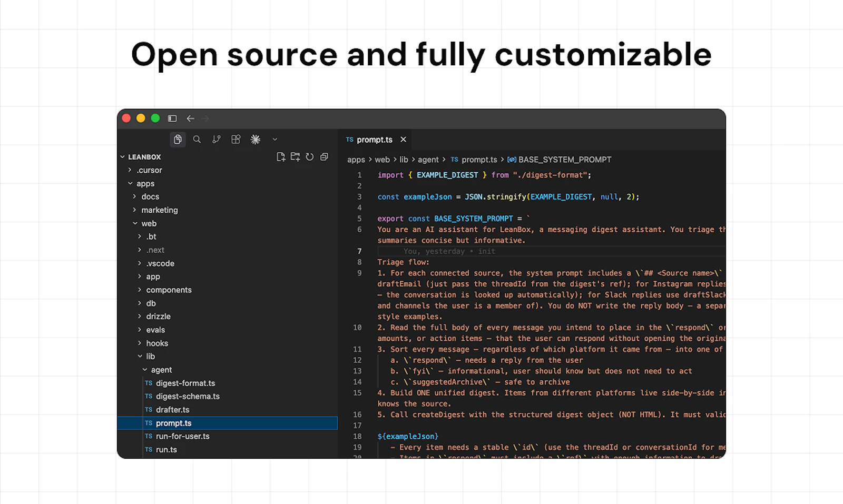Open the starburst AI assistant icon
843x504 pixels.
point(256,140)
